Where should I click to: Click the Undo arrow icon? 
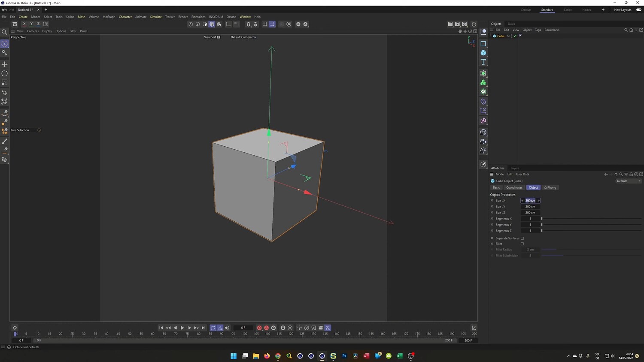4,10
